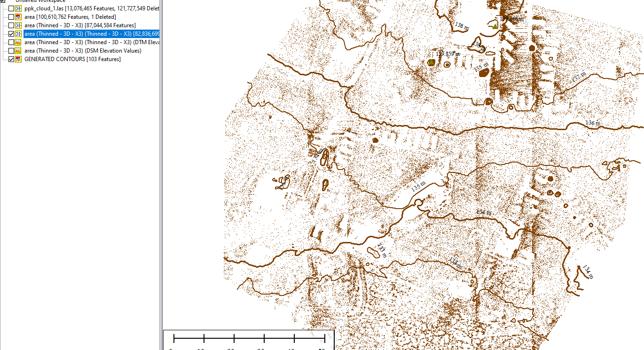Turn on the DTM Elevation layer checkbox
This screenshot has width=644, height=350.
coord(11,42)
